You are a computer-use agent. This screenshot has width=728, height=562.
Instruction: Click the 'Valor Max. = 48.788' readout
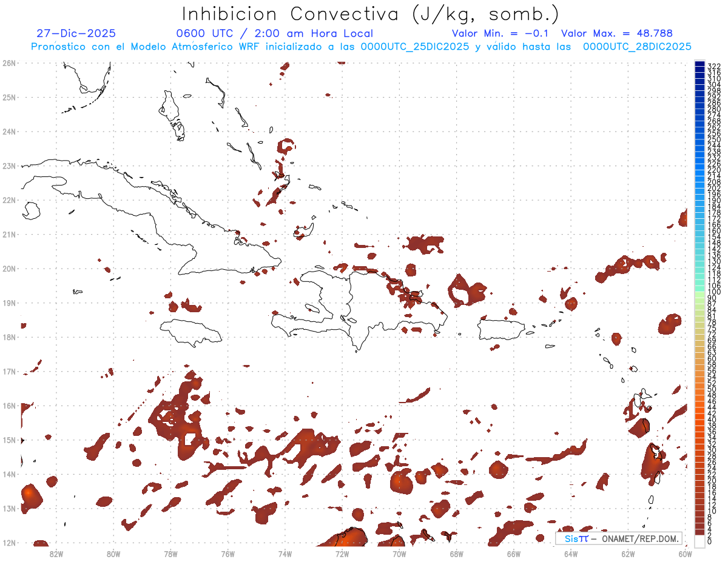click(617, 33)
